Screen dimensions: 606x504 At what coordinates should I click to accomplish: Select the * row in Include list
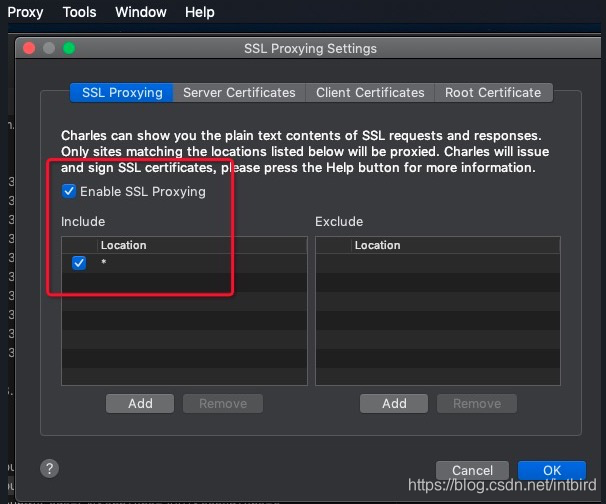(184, 263)
